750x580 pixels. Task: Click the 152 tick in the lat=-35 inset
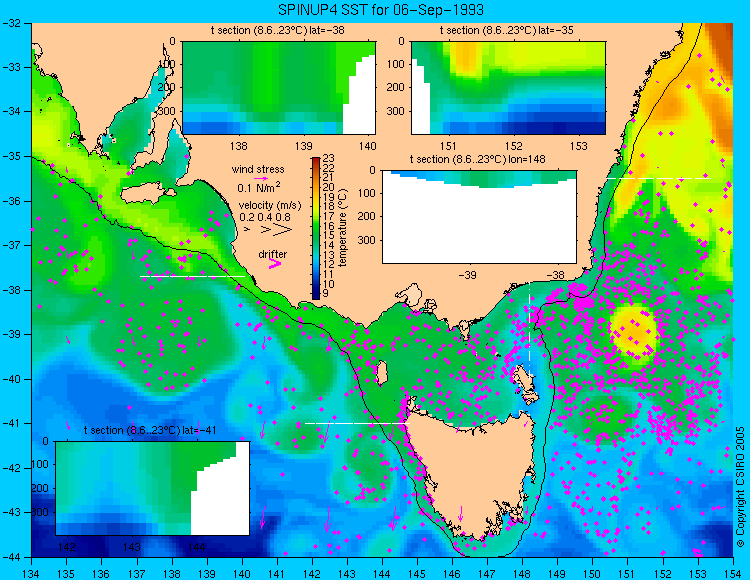coord(514,146)
